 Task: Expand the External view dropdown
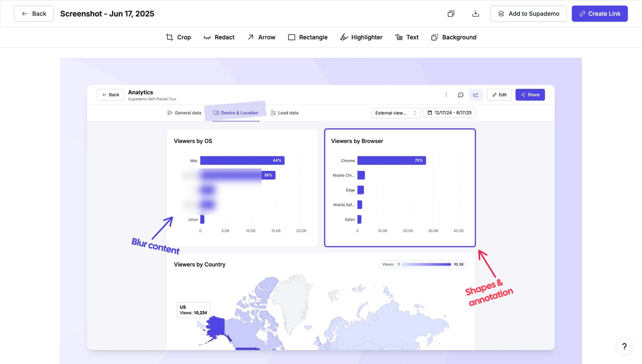tap(396, 113)
